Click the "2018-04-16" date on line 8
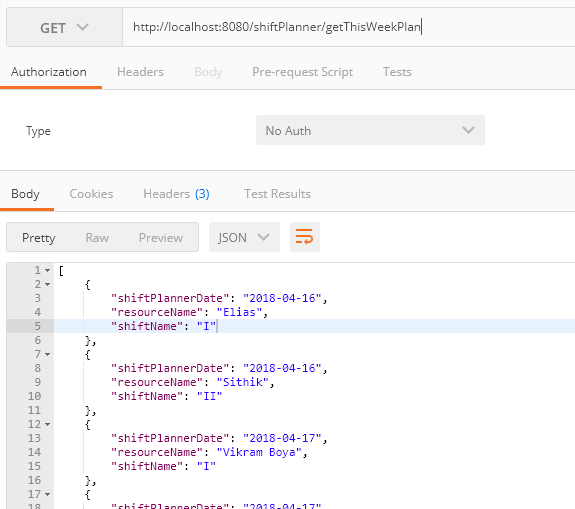The image size is (575, 509). pos(282,368)
